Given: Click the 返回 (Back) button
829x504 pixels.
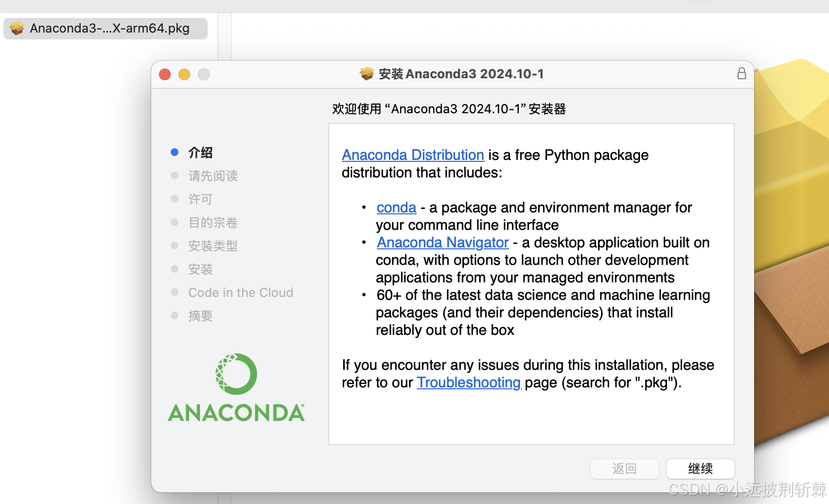Looking at the screenshot, I should point(624,469).
